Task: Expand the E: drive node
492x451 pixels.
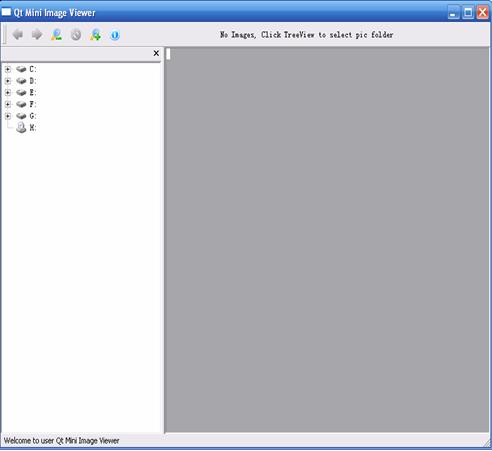Action: click(8, 92)
